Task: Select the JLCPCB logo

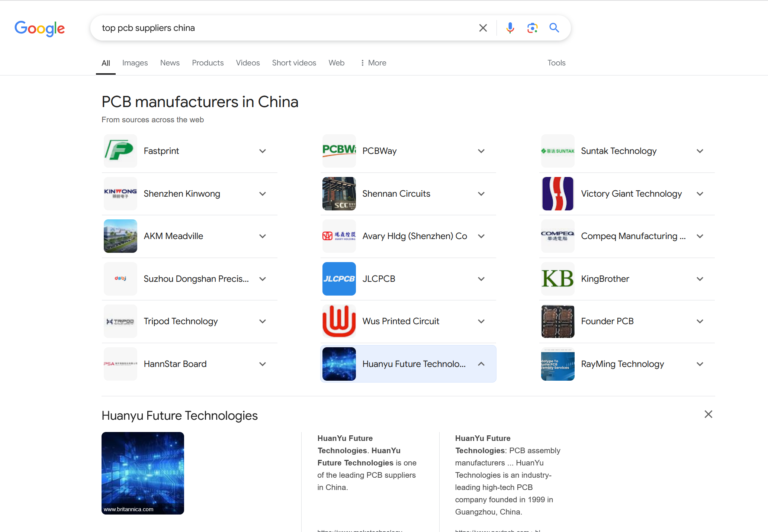Action: click(x=339, y=278)
